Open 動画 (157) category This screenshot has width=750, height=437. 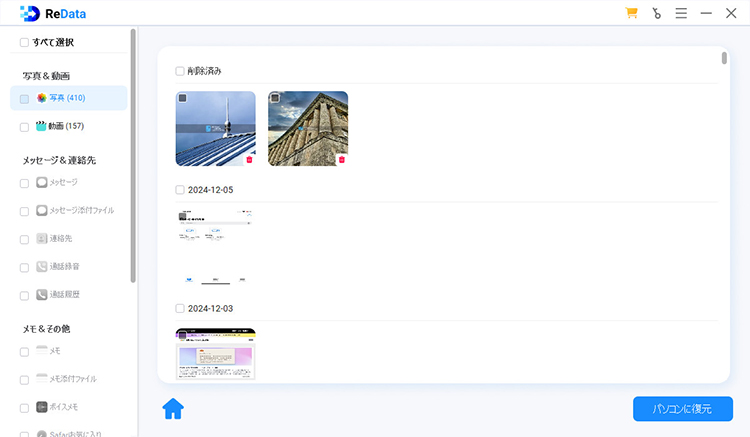(x=68, y=126)
